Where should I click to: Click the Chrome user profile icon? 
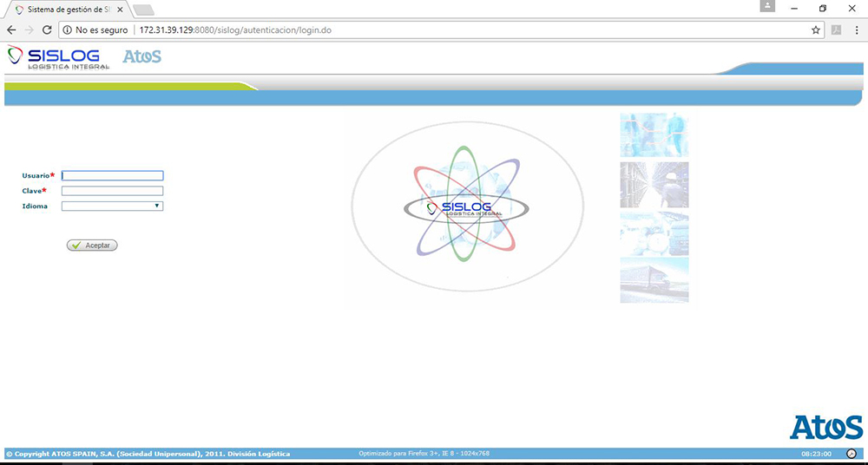(x=768, y=6)
